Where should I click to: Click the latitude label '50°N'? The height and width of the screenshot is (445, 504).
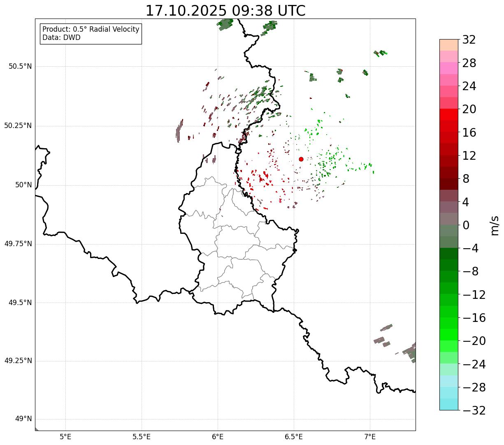pyautogui.click(x=23, y=185)
